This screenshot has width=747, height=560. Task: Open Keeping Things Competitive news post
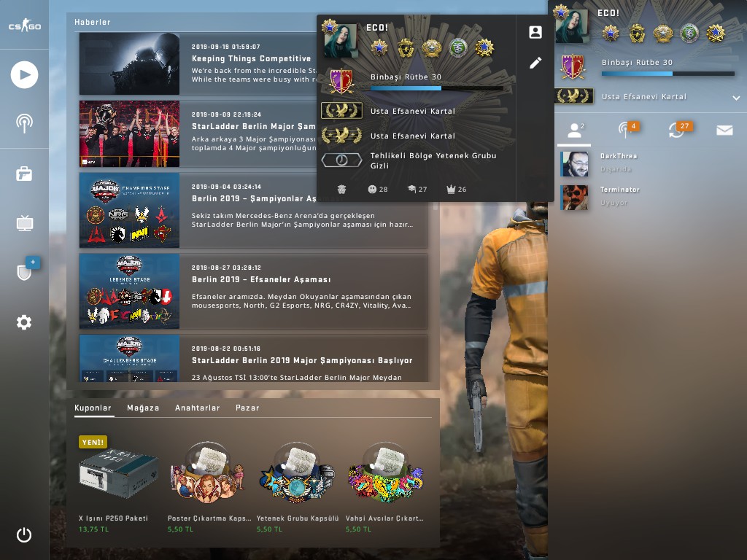pos(198,64)
